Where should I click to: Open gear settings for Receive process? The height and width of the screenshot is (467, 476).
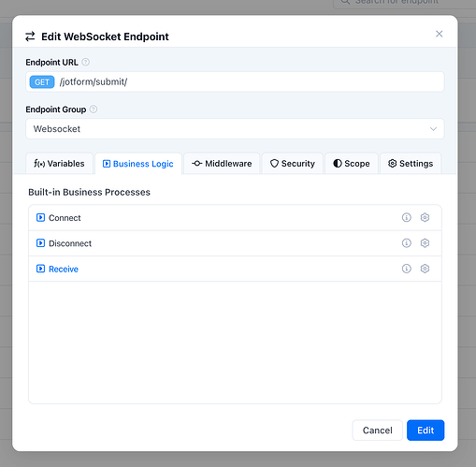pyautogui.click(x=425, y=269)
